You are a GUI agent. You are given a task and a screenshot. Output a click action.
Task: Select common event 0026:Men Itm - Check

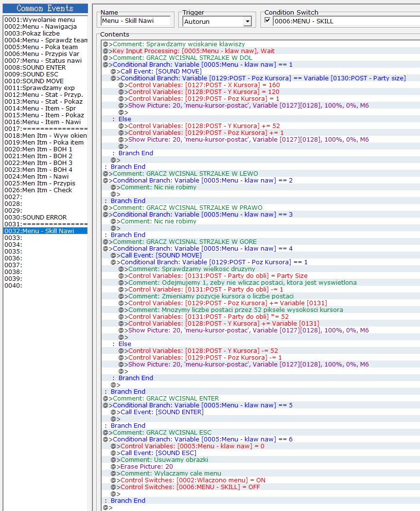pos(45,190)
